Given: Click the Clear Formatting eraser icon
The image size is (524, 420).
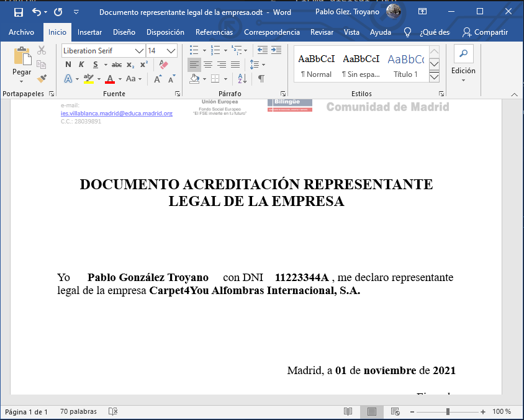Looking at the screenshot, I should [163, 65].
